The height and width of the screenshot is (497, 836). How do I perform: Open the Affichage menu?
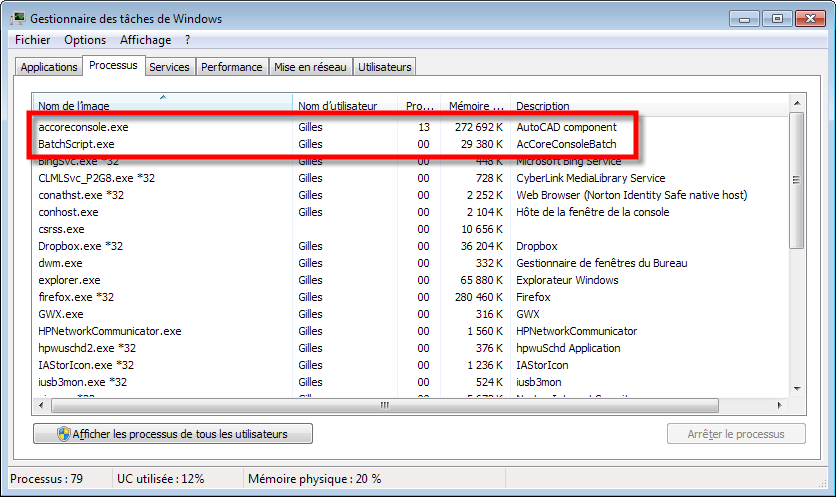(146, 40)
